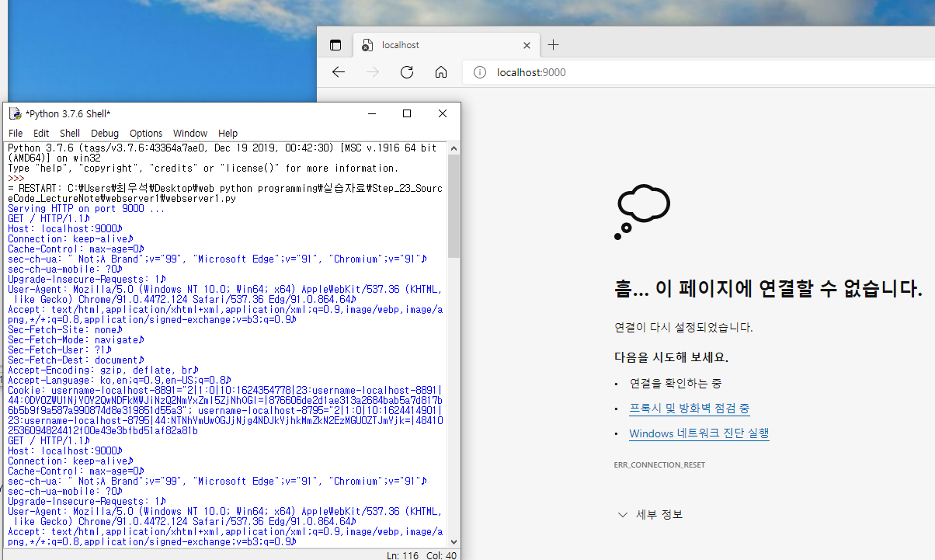Click the Col: 40 status bar entry

click(440, 555)
